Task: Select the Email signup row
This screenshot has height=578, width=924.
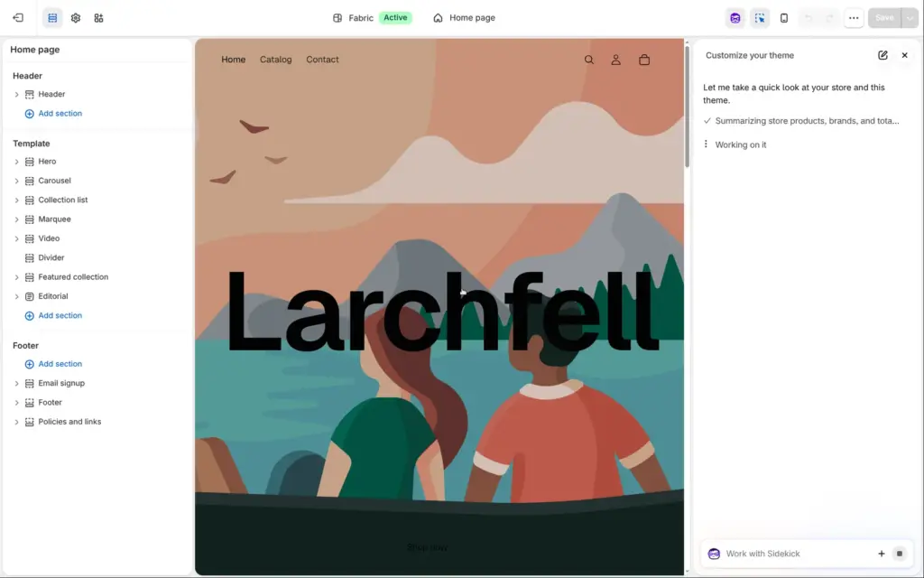Action: (x=97, y=383)
